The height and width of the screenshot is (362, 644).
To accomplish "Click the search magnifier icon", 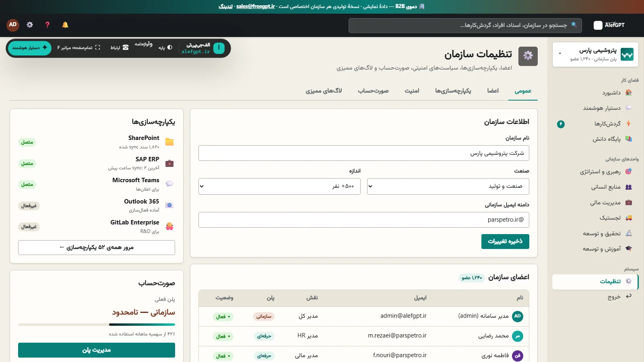I will tap(574, 25).
